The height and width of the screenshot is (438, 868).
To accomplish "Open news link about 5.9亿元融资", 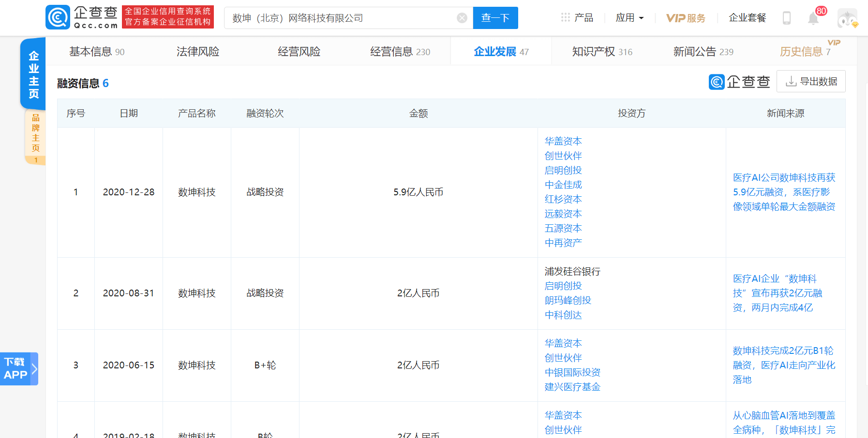I will [784, 192].
